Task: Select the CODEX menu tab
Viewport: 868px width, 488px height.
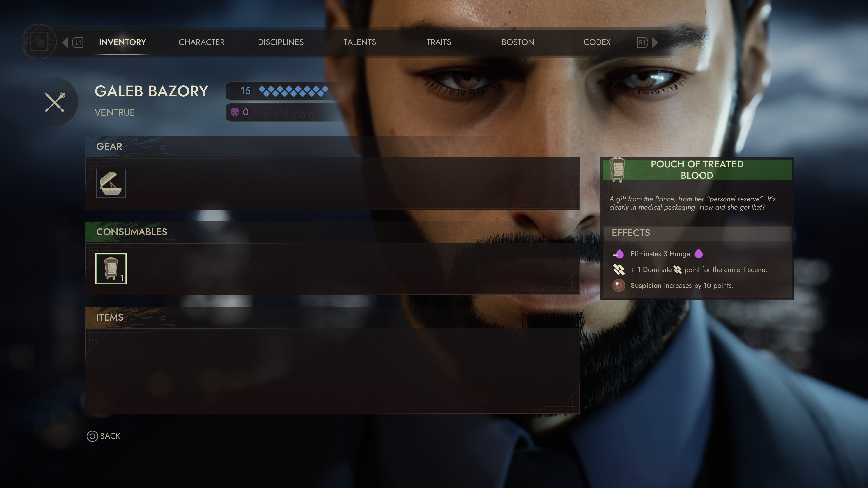Action: tap(597, 42)
